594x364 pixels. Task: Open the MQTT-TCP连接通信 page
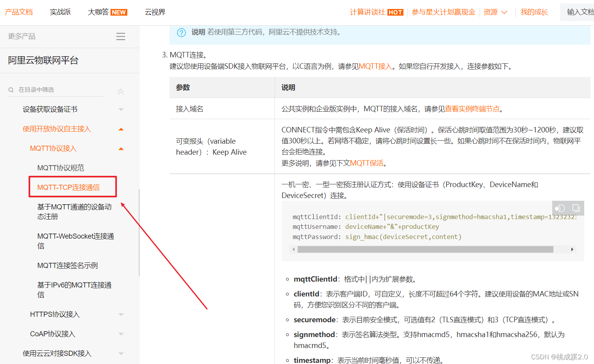(68, 187)
